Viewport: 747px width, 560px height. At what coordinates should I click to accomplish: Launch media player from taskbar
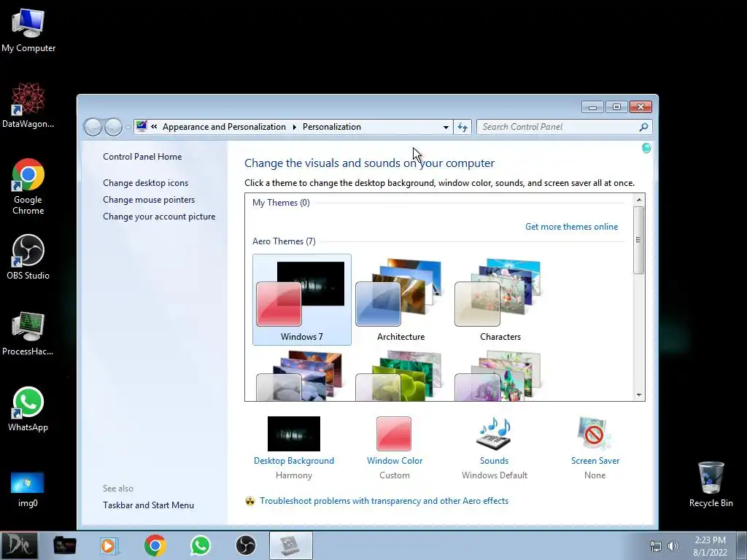tap(109, 545)
